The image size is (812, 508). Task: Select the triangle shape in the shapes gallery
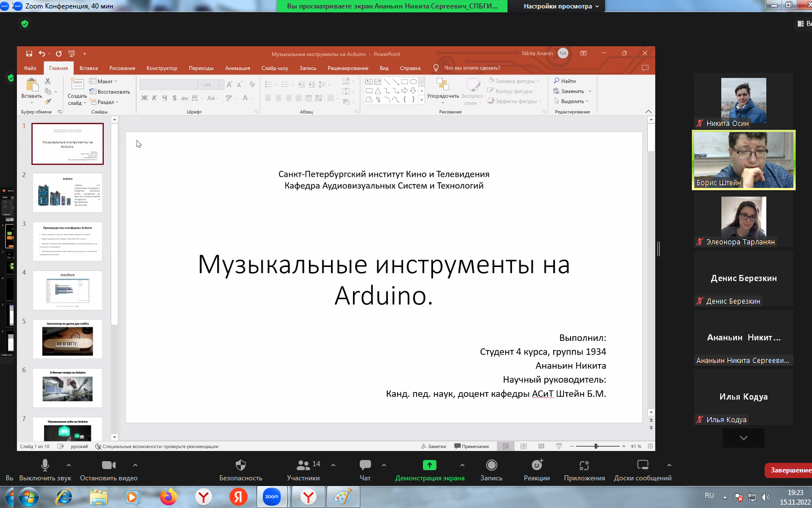point(378,90)
